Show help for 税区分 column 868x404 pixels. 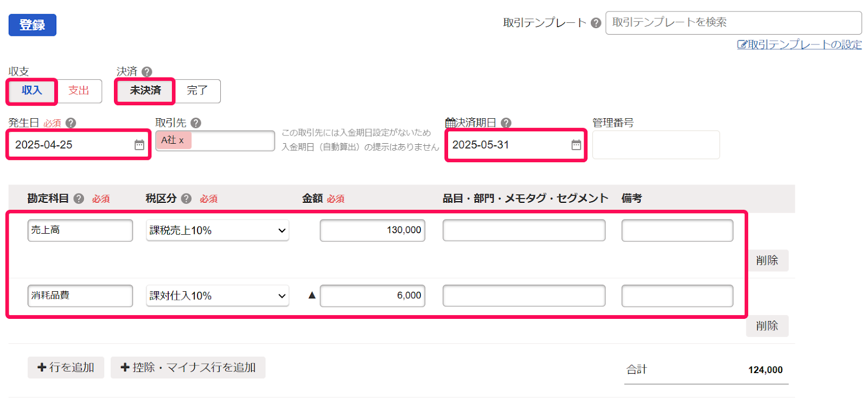tap(186, 198)
